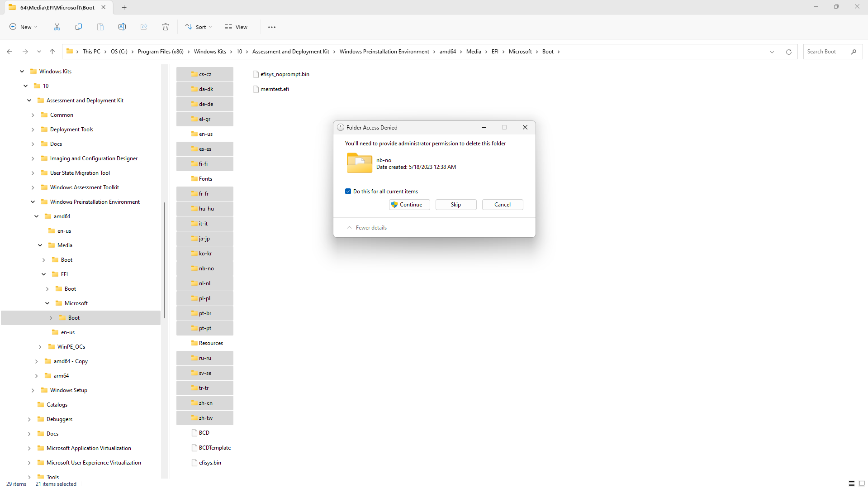The image size is (868, 489).
Task: Open the New item menu
Action: (24, 27)
